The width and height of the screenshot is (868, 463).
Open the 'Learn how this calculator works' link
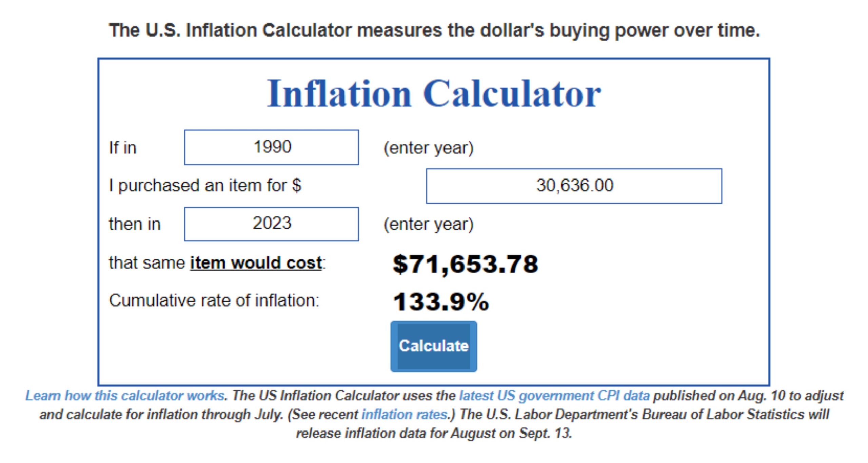125,396
